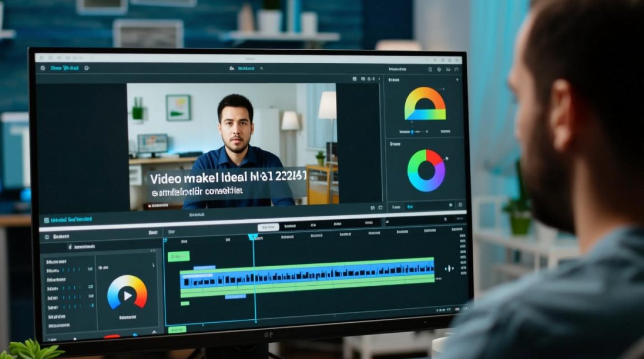644x359 pixels.
Task: Click the play button inside the color dial
Action: [127, 295]
